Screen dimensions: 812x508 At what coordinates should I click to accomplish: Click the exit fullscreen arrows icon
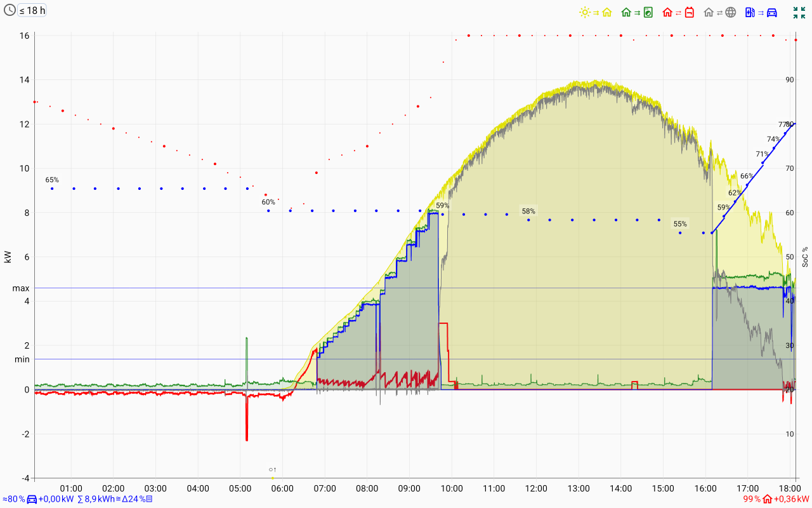point(799,12)
